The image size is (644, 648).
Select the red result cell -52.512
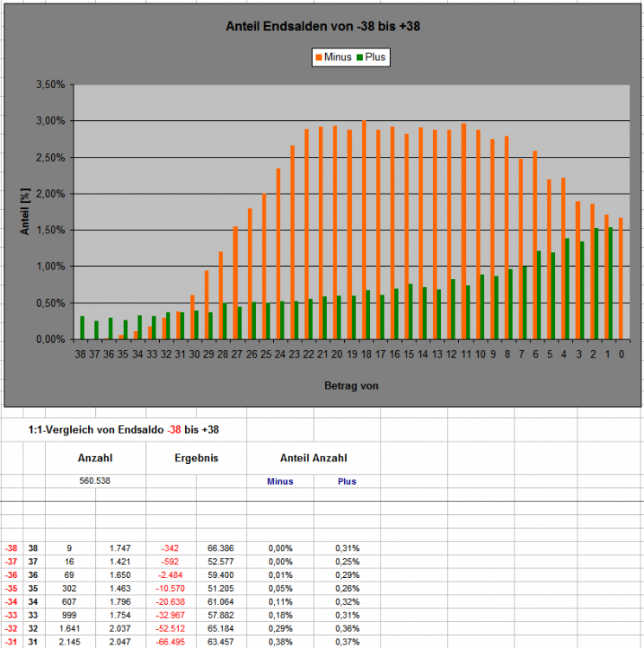click(x=171, y=629)
